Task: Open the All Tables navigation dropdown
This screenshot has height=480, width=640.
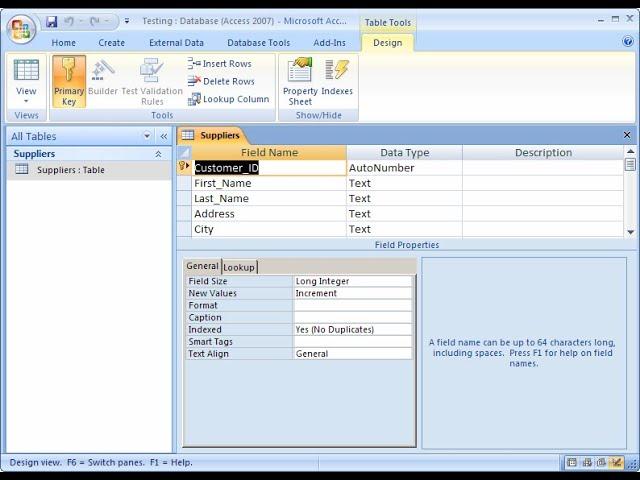Action: [x=147, y=136]
